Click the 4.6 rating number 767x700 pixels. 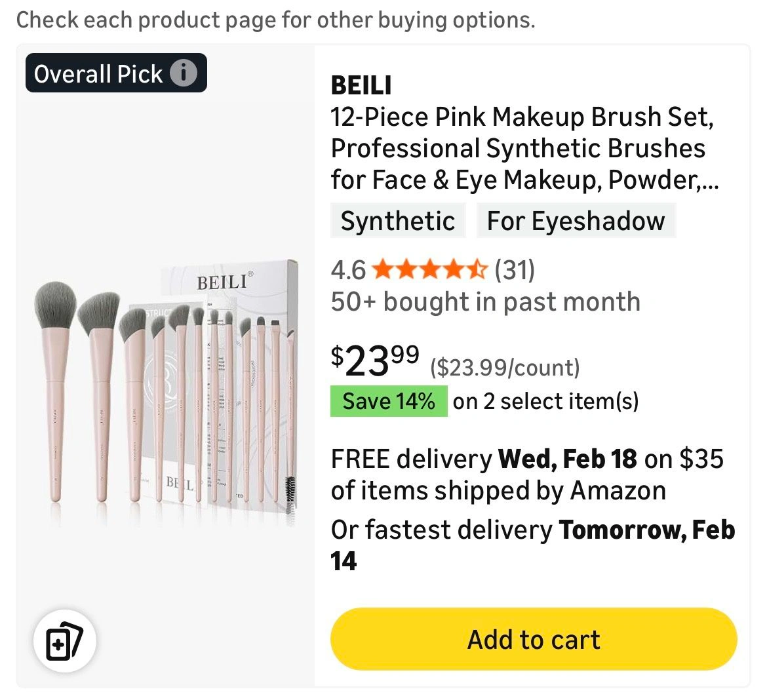(x=348, y=269)
